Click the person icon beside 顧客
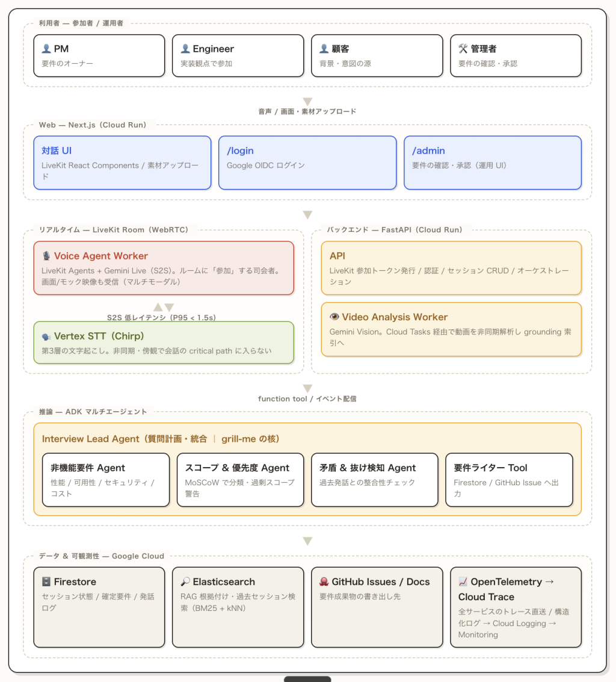 pos(324,49)
